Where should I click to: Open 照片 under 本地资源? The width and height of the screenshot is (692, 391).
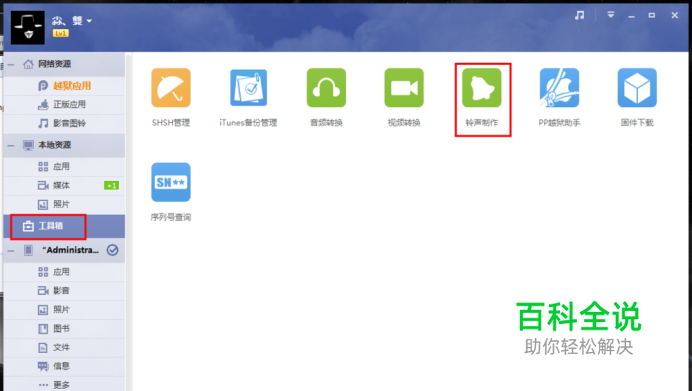click(64, 204)
